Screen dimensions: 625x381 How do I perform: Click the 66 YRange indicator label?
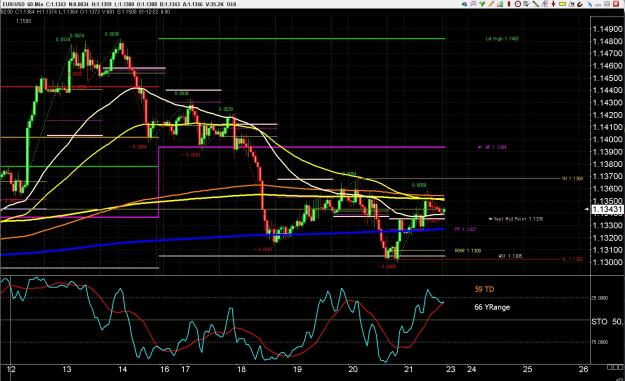(492, 307)
